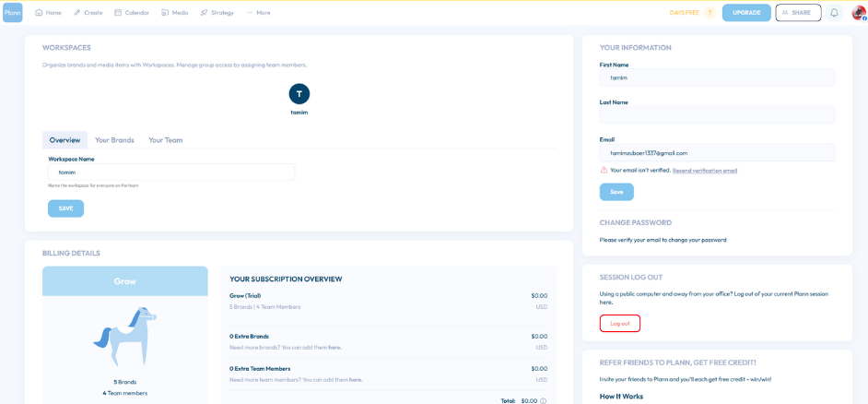Open the Strategy section
This screenshot has width=868, height=404.
click(217, 12)
